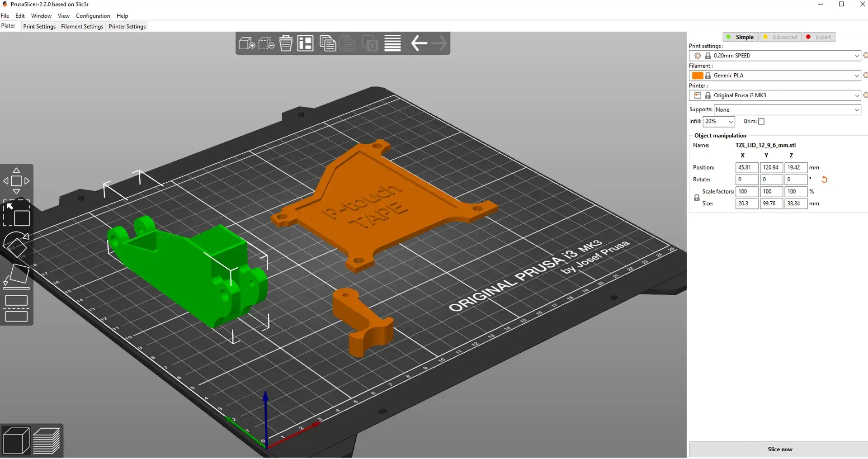
Task: Click the Add model toolbar icon
Action: (x=246, y=43)
